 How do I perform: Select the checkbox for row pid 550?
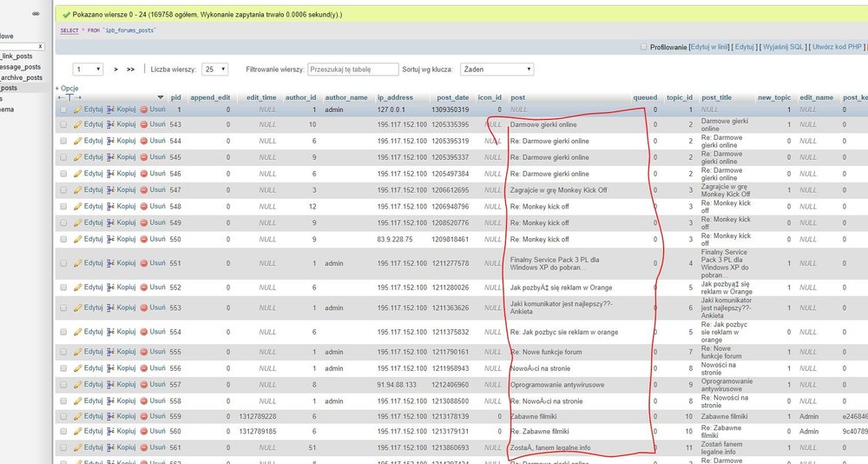(x=62, y=238)
